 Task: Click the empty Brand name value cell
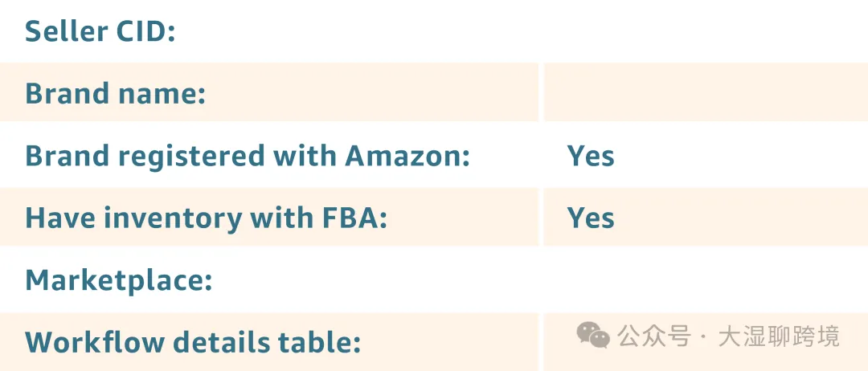pos(706,92)
